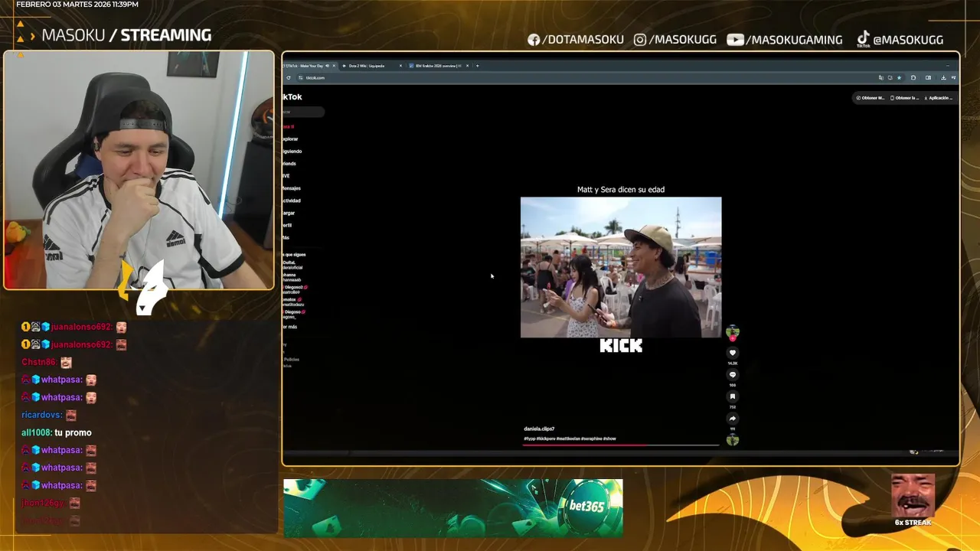
Task: Switch to the IEM Kraków 2026 overview tab
Action: [440, 66]
